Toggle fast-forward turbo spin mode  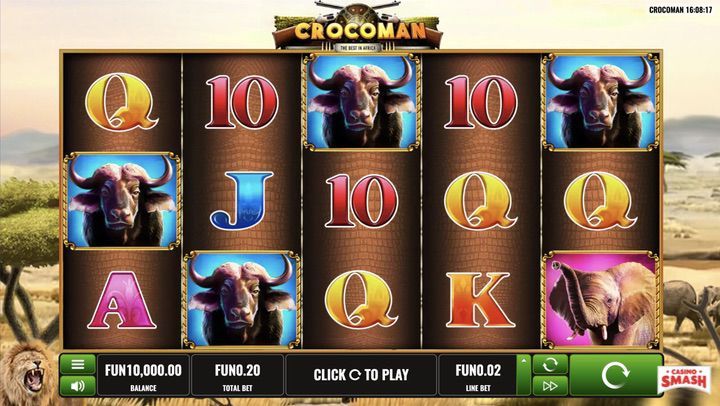[x=550, y=386]
